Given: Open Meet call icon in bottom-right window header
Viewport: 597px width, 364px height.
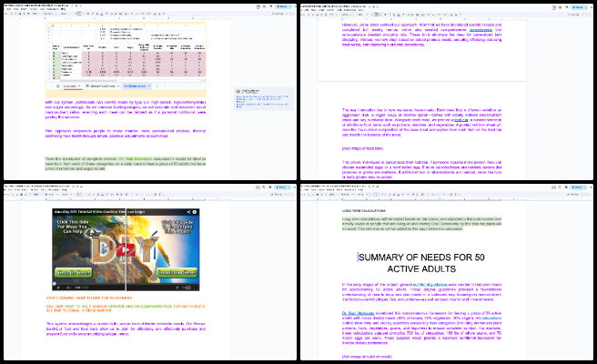Looking at the screenshot, I should (567, 187).
